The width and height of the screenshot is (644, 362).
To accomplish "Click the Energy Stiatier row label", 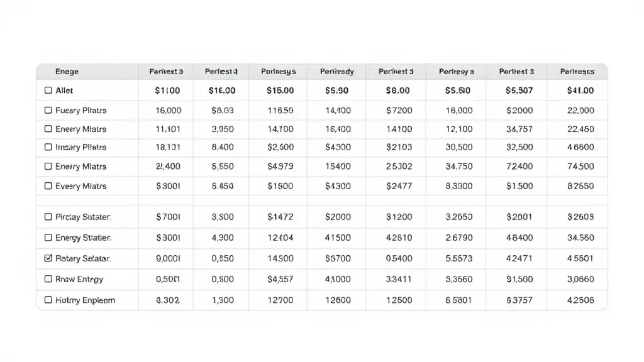I will click(83, 238).
